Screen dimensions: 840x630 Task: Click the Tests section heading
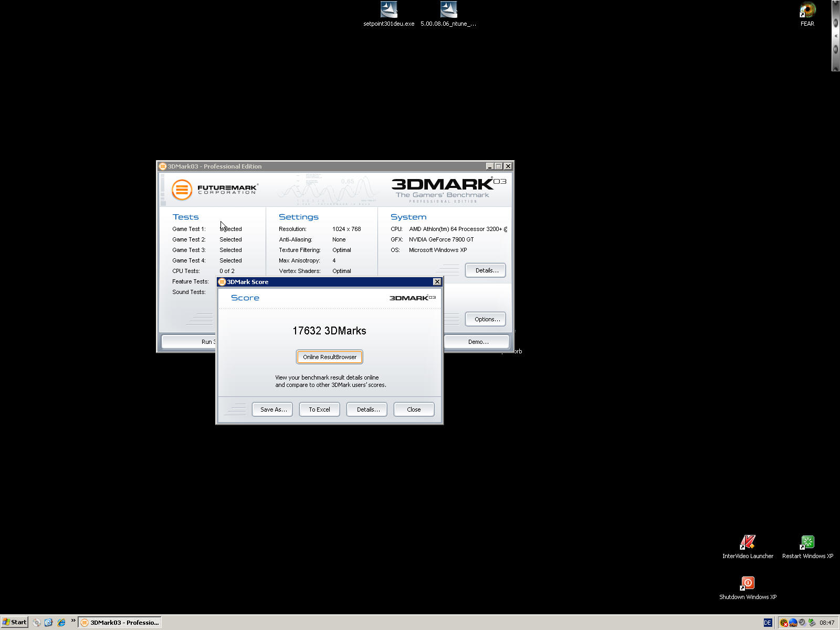click(185, 217)
